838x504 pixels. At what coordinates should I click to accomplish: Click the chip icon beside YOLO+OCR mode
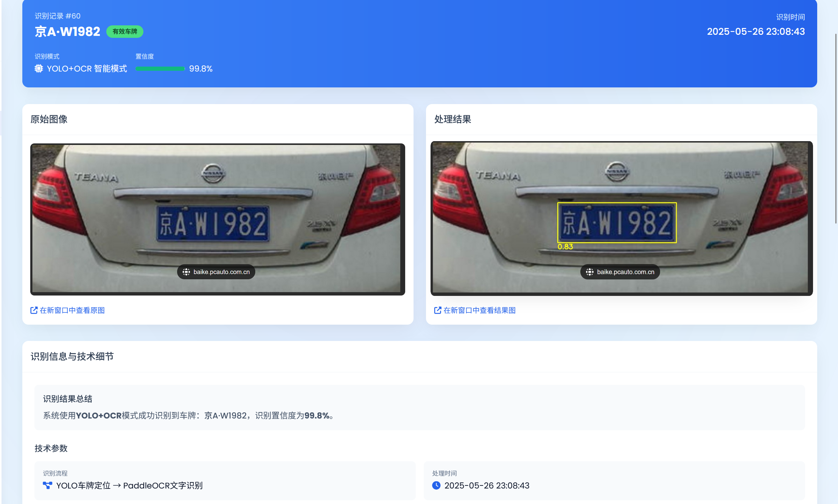[39, 68]
